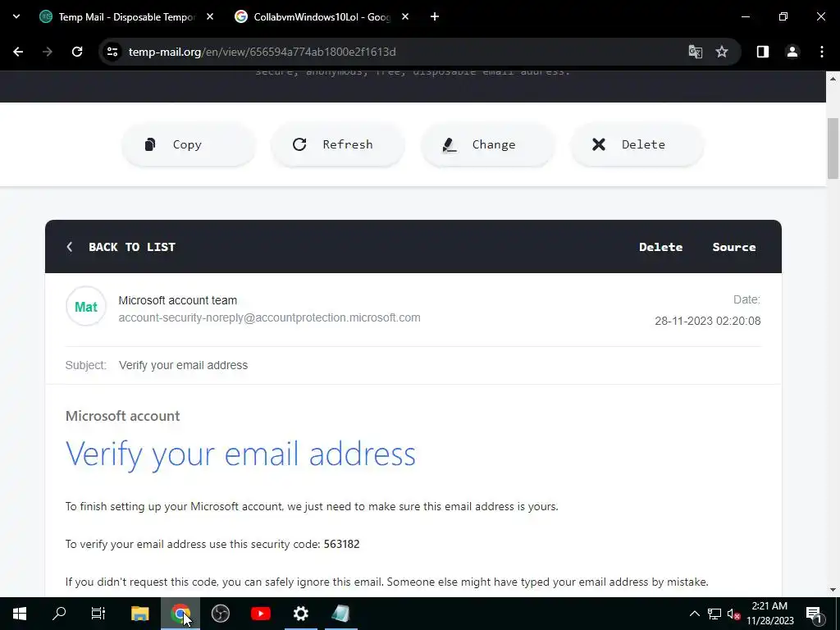Switch to the CollabvmWindows10Lol Google tab
The height and width of the screenshot is (630, 840).
[x=322, y=17]
